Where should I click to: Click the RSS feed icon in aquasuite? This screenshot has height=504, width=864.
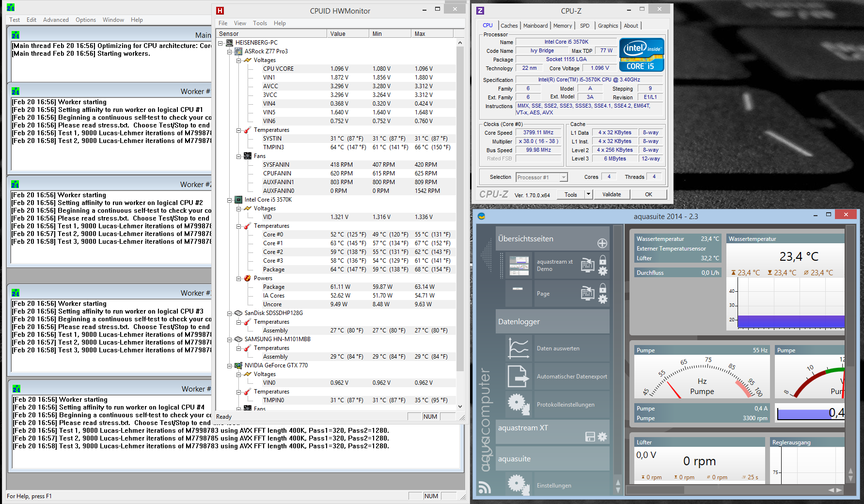(485, 487)
